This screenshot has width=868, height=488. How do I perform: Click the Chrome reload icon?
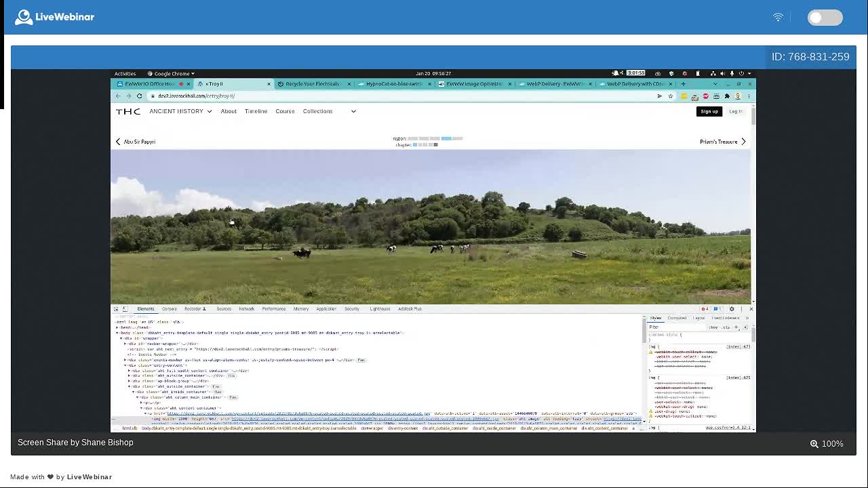click(x=139, y=96)
